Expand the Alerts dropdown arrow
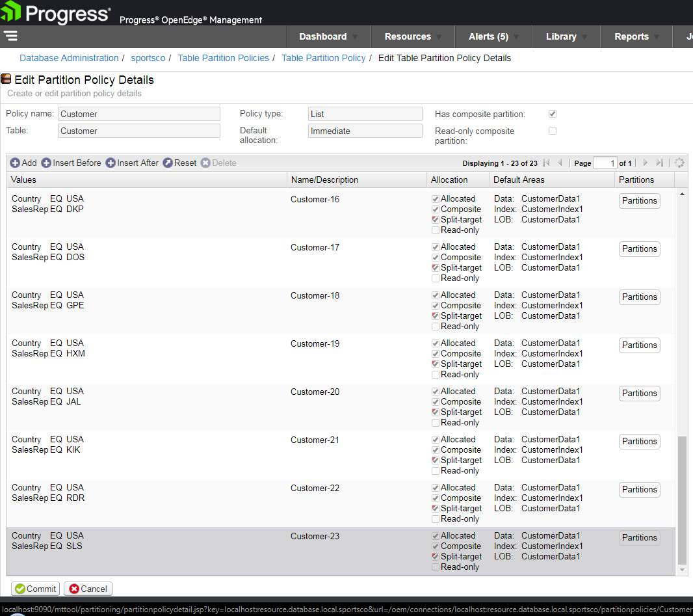 click(x=516, y=37)
